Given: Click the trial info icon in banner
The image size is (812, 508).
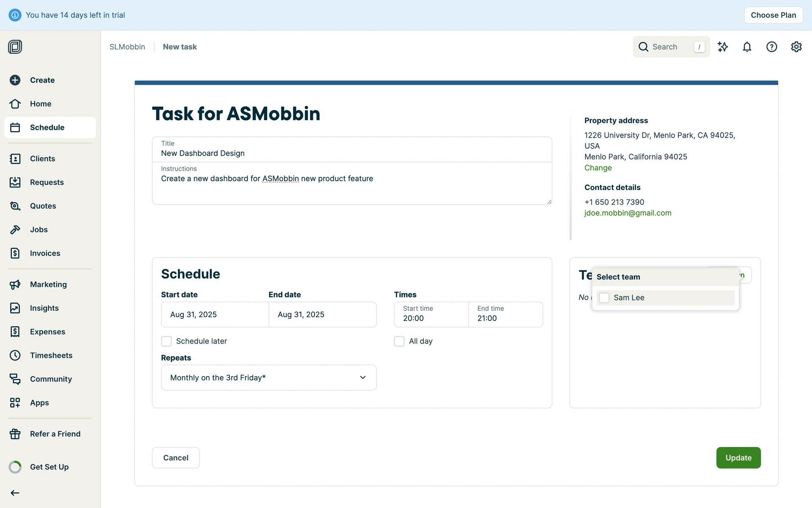Looking at the screenshot, I should (15, 15).
